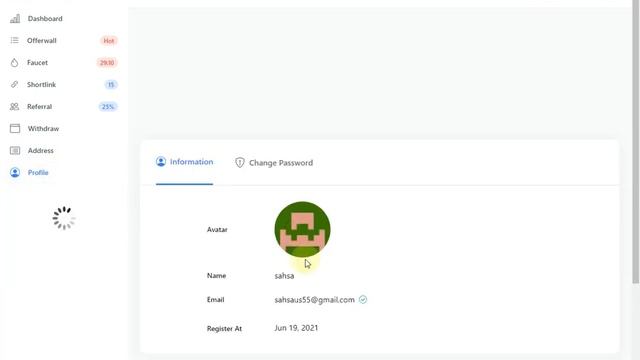Click the Shortlink count badge
This screenshot has width=640, height=360.
pyautogui.click(x=111, y=84)
